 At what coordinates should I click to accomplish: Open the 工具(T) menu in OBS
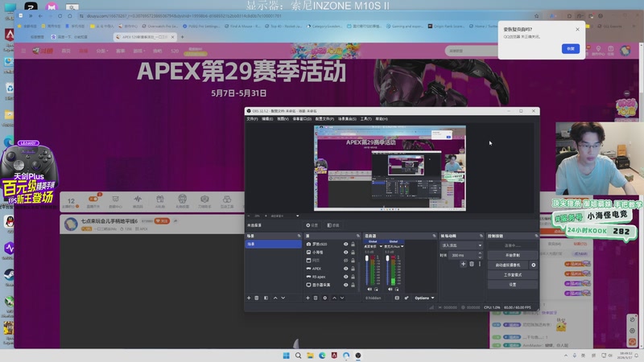365,119
